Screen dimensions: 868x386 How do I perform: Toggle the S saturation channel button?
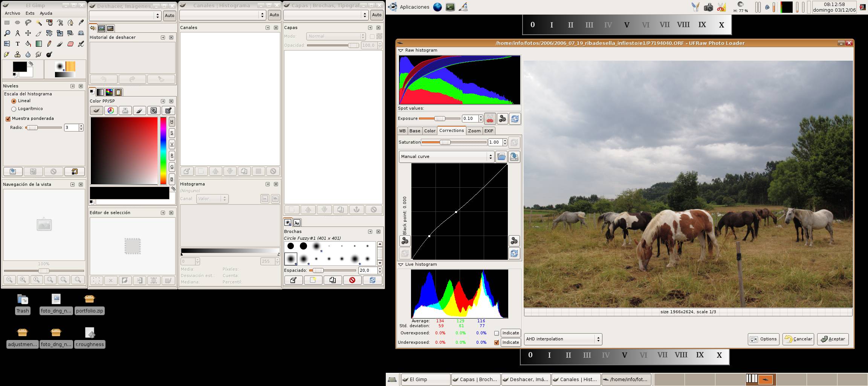tap(172, 133)
